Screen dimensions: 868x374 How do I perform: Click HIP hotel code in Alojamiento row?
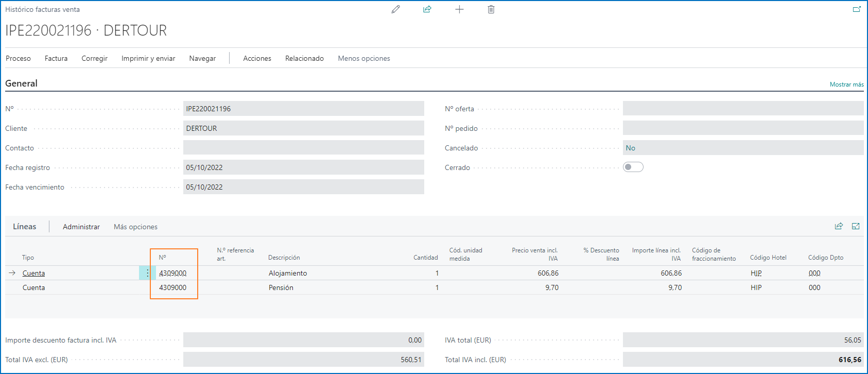click(x=756, y=273)
